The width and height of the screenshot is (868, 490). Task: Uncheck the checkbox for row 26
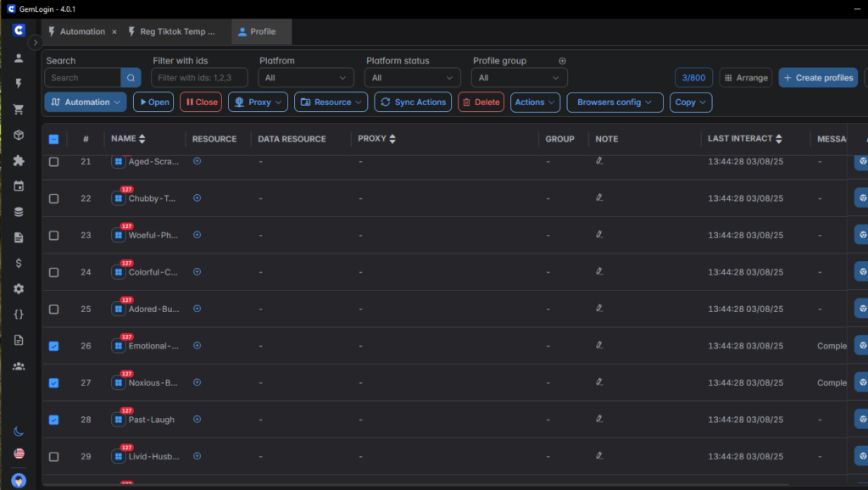click(53, 346)
